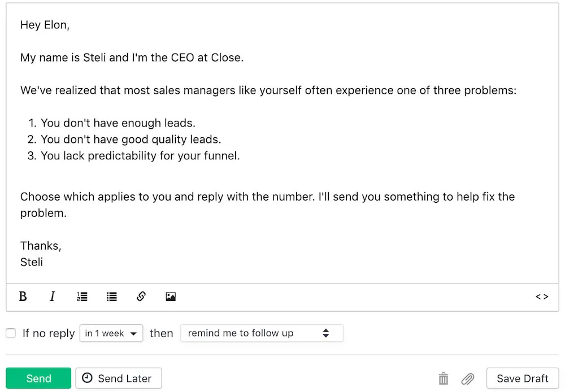The width and height of the screenshot is (565, 392).
Task: Click the clock icon on Send Later
Action: pyautogui.click(x=88, y=378)
